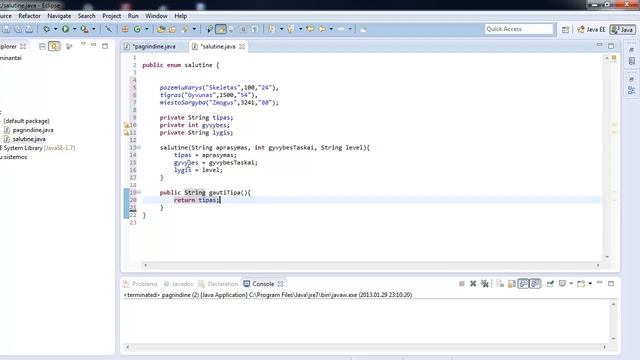
Task: Open External Tools dropdown arrow
Action: coord(93,29)
